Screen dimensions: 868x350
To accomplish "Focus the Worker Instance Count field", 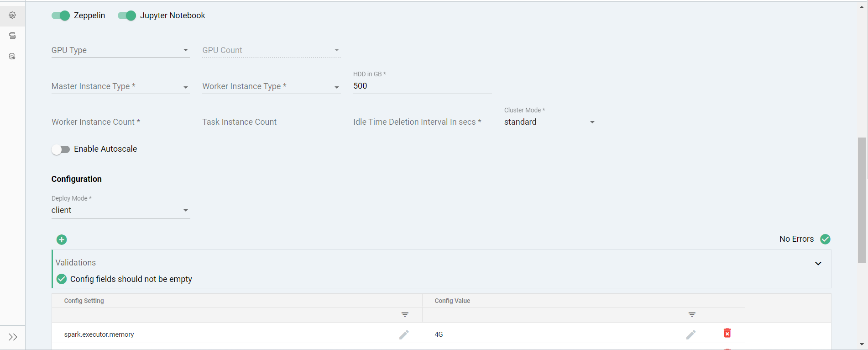I will [x=120, y=122].
